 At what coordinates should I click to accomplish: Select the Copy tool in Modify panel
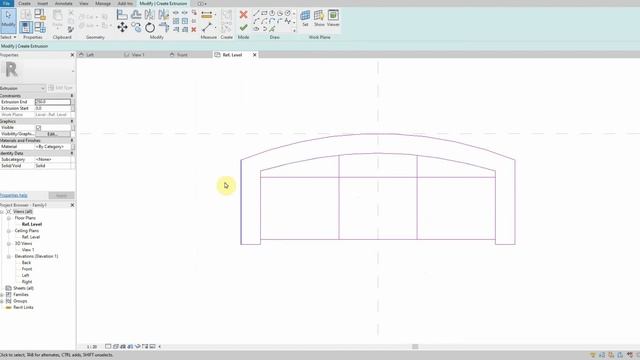coord(136,27)
